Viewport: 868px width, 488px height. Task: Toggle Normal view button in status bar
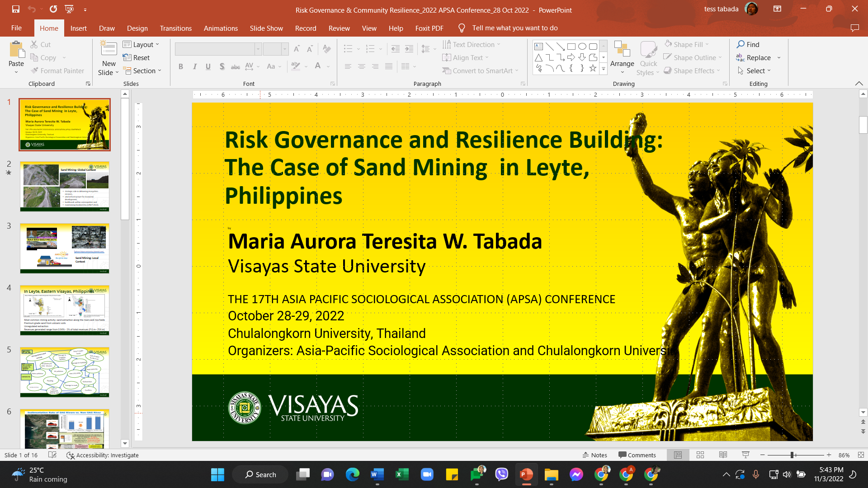coord(678,455)
